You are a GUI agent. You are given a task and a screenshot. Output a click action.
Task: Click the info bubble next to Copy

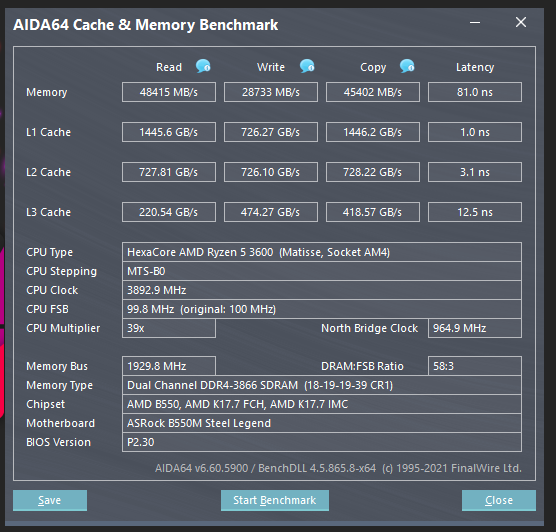407,66
